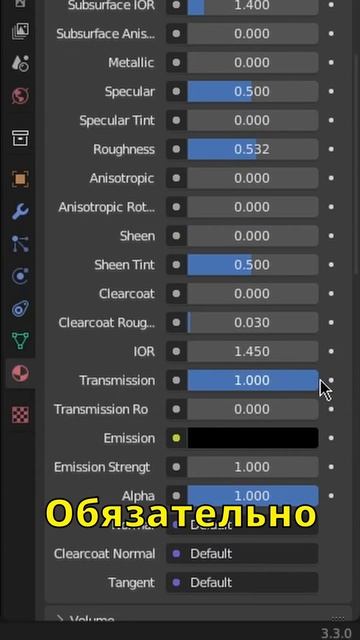The image size is (360, 640).
Task: Click the IOR value field
Action: [253, 351]
